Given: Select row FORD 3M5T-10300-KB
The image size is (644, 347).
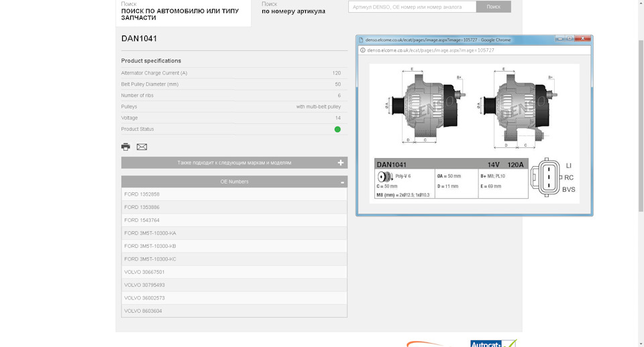Looking at the screenshot, I should (234, 246).
